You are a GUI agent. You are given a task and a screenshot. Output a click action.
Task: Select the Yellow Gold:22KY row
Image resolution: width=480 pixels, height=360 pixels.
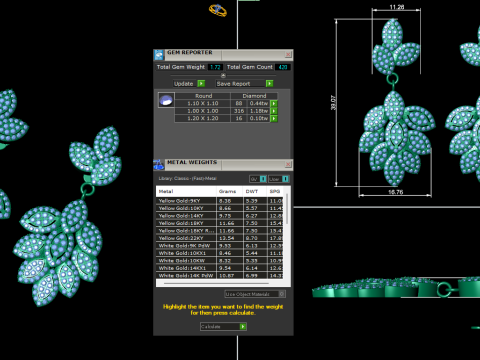pos(220,238)
